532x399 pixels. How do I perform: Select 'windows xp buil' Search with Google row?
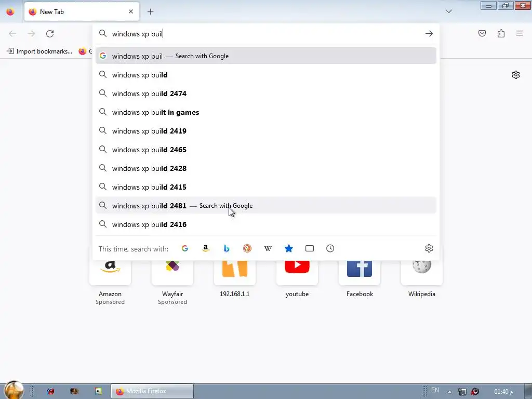coord(266,56)
